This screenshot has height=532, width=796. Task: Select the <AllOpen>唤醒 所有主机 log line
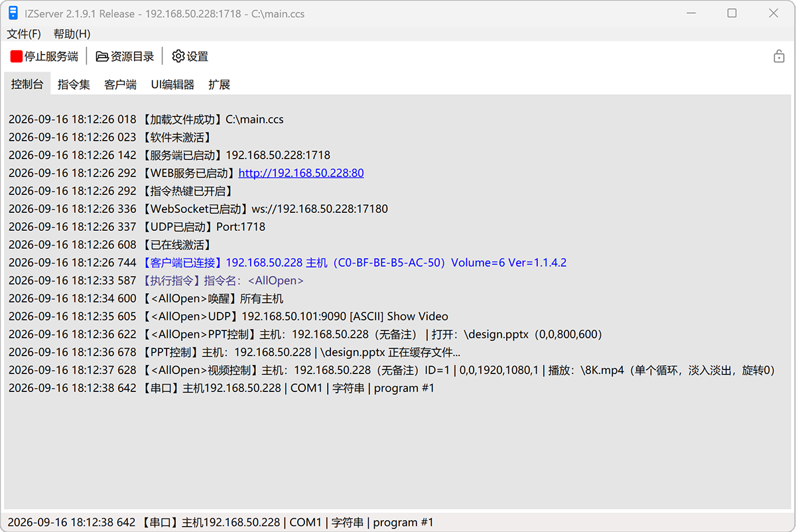[146, 299]
